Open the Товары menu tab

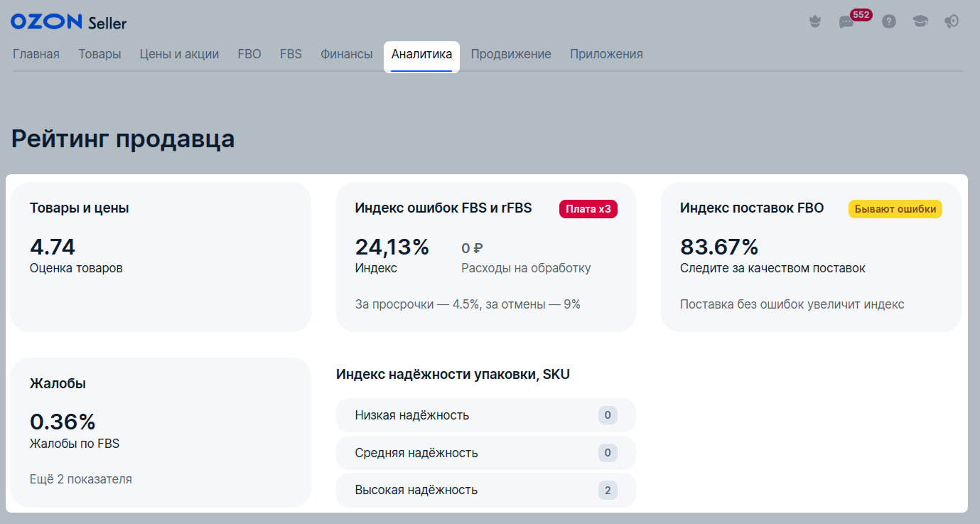pos(99,54)
